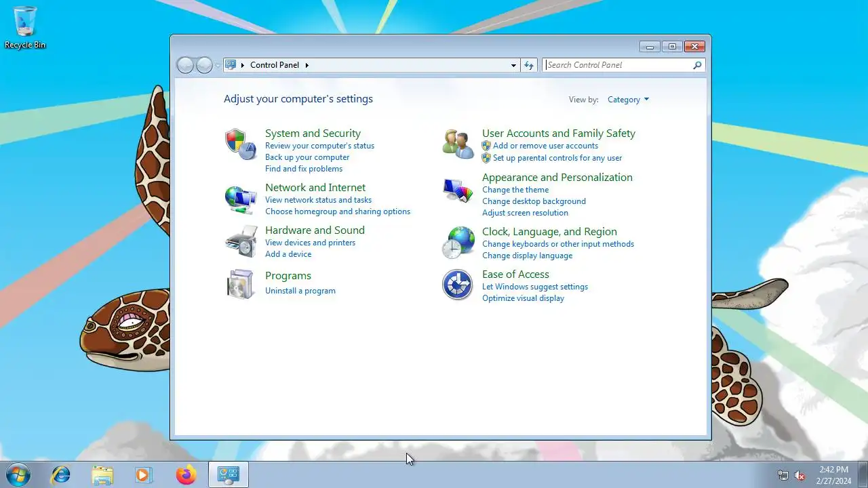868x488 pixels.
Task: Click the Control Panel taskbar button
Action: [228, 475]
